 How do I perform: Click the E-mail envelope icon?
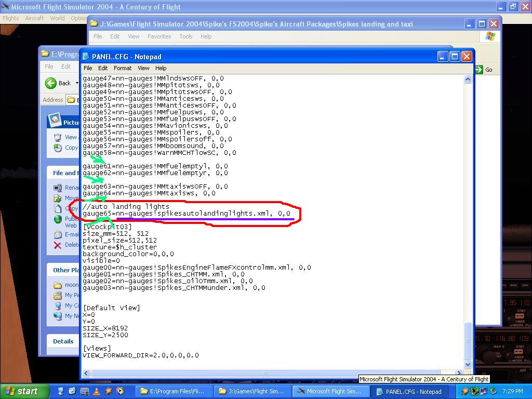point(58,234)
